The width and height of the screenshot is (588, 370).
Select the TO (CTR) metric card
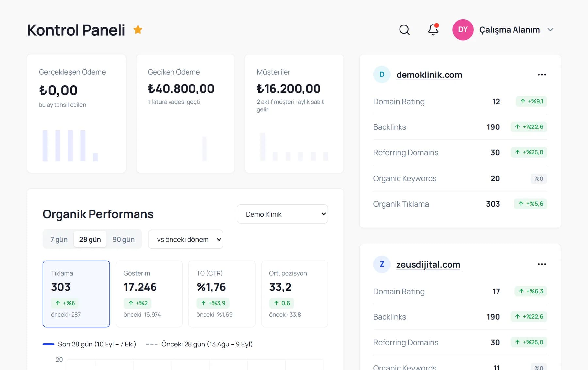point(222,294)
